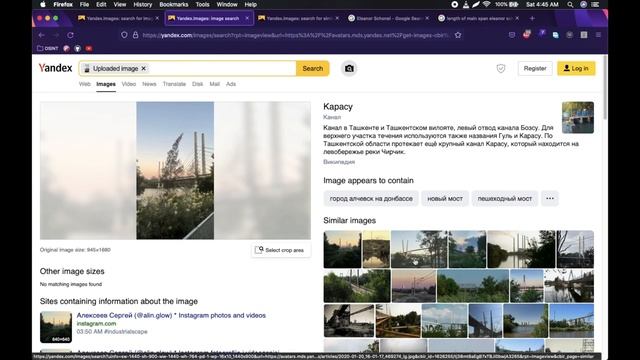Screen dimensions: 640x360
Task: Select the Images tab
Action: tap(106, 84)
